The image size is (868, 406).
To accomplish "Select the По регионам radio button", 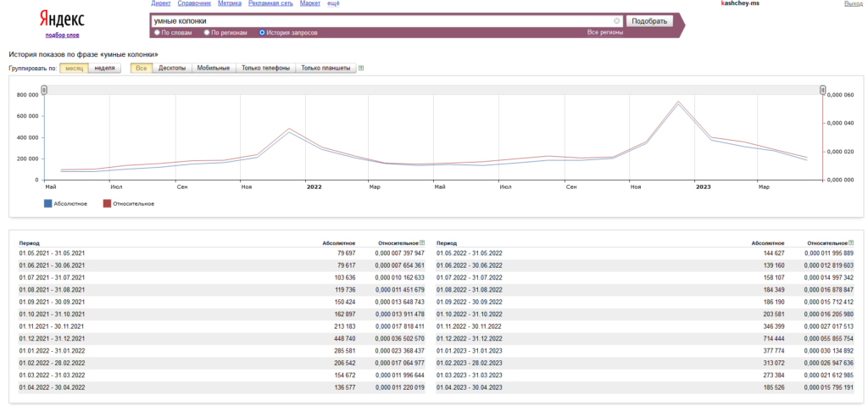I will click(x=207, y=33).
